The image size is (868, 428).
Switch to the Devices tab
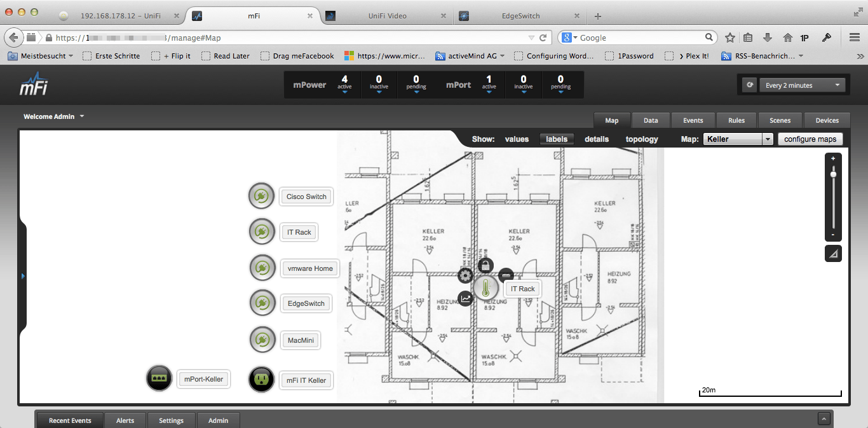tap(827, 120)
